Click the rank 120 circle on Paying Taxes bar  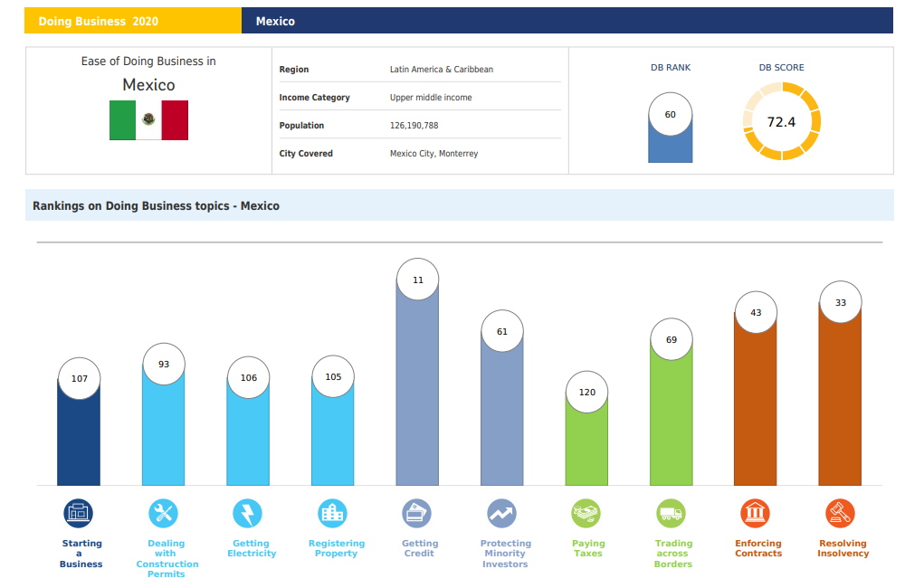coord(587,392)
